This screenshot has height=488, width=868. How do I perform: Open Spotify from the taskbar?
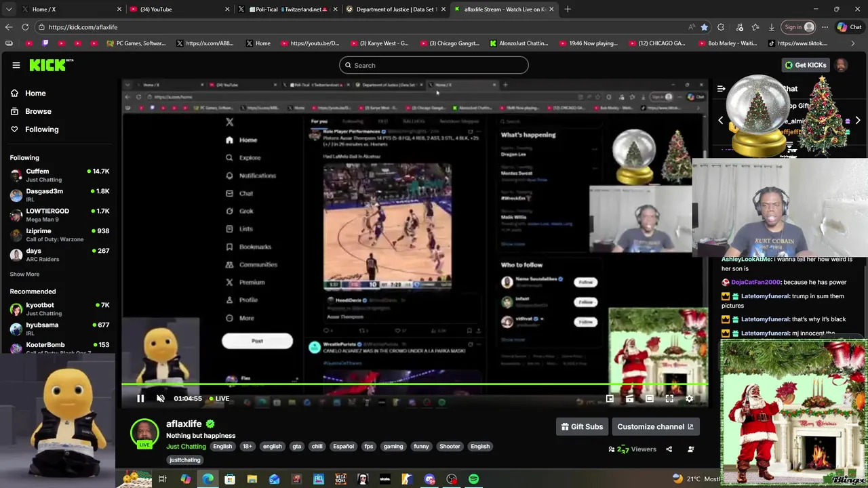click(474, 479)
